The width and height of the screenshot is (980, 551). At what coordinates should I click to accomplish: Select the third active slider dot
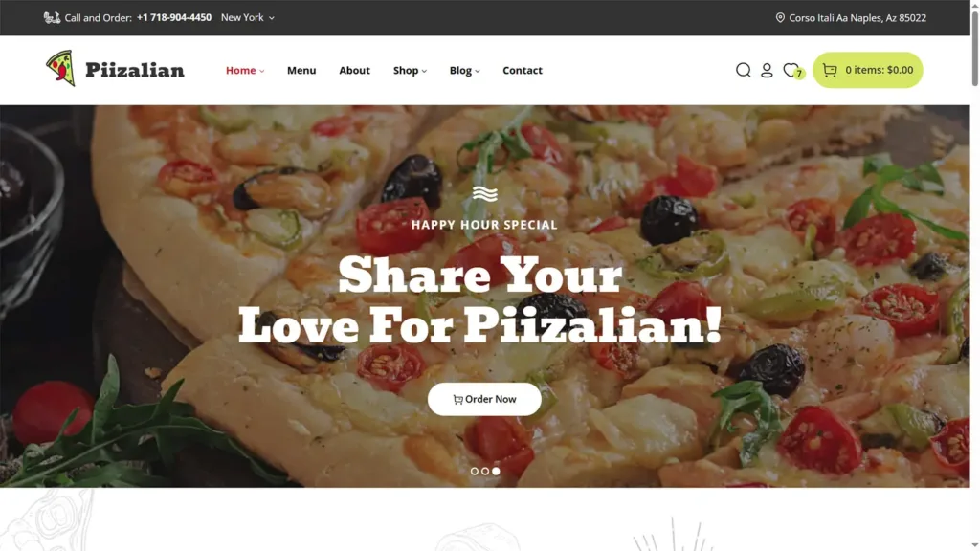pyautogui.click(x=496, y=471)
